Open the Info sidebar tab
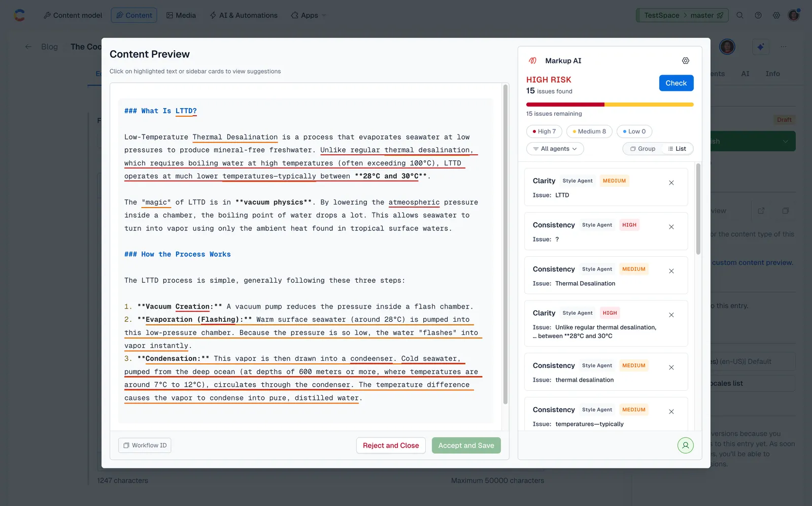 772,74
